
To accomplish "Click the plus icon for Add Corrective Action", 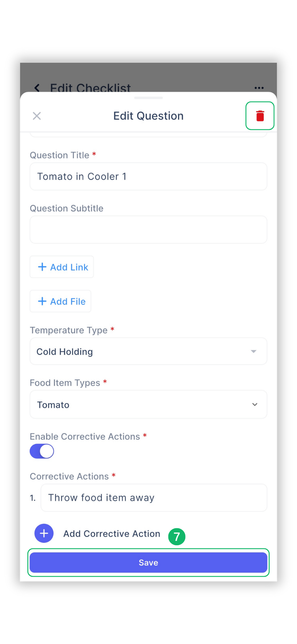I will point(44,533).
